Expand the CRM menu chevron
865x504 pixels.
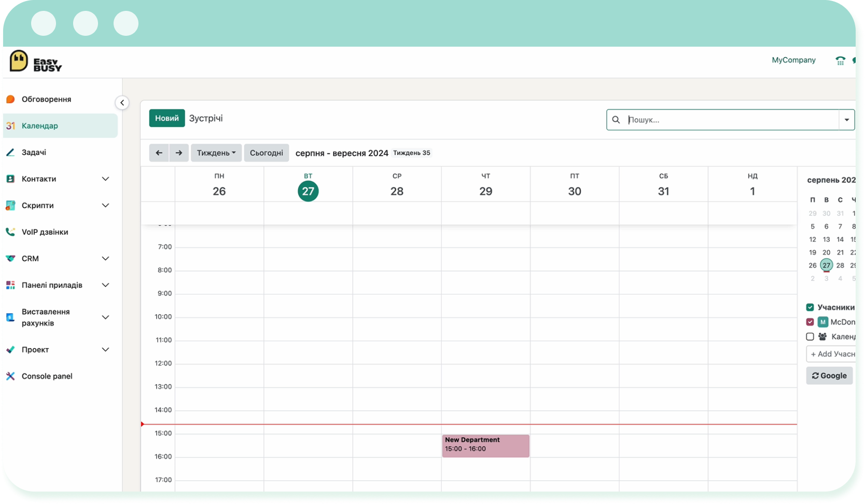click(105, 258)
